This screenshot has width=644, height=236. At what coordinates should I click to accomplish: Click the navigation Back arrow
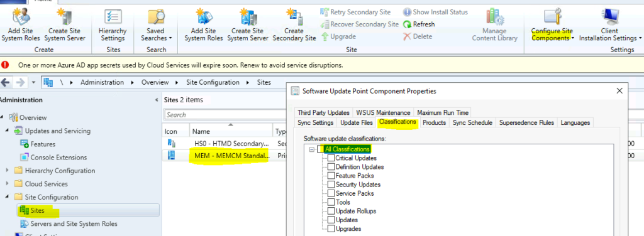[x=5, y=82]
